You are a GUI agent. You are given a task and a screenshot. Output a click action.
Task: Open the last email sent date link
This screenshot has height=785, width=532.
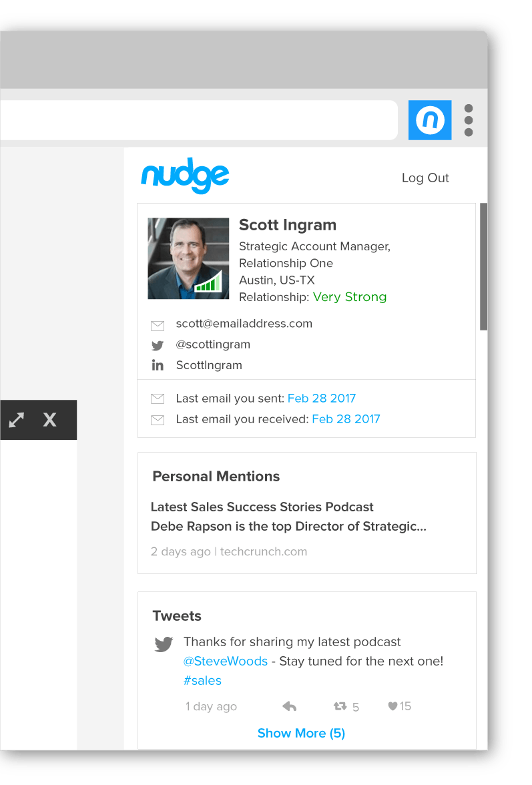322,399
